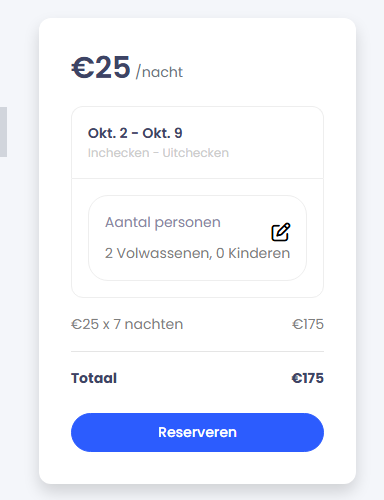Click the dash between Inchecken and Uitchecken
The width and height of the screenshot is (384, 500).
click(x=156, y=153)
